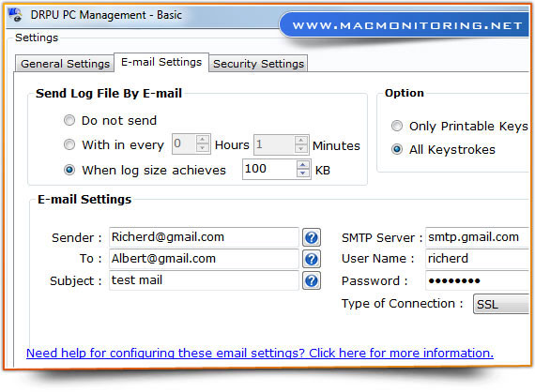Increase the log size KB spinner value
The width and height of the screenshot is (535, 392).
point(303,165)
